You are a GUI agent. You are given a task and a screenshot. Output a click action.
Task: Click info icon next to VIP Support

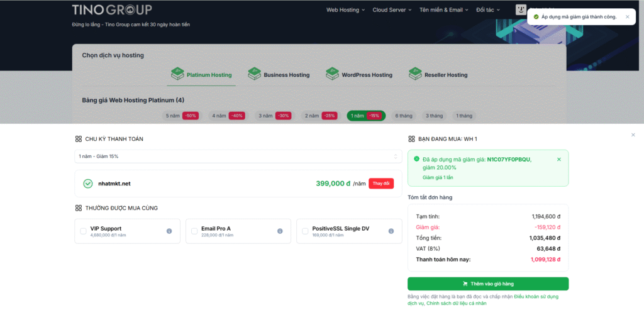coord(169,231)
